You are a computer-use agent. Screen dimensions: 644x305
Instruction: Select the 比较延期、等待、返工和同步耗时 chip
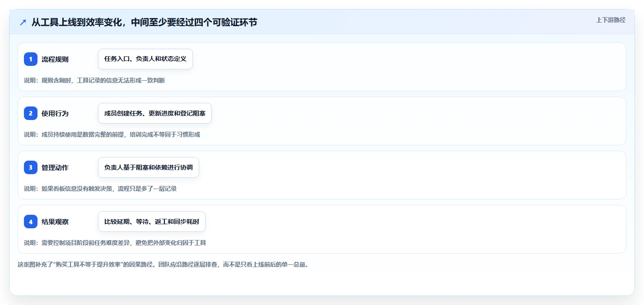point(152,222)
